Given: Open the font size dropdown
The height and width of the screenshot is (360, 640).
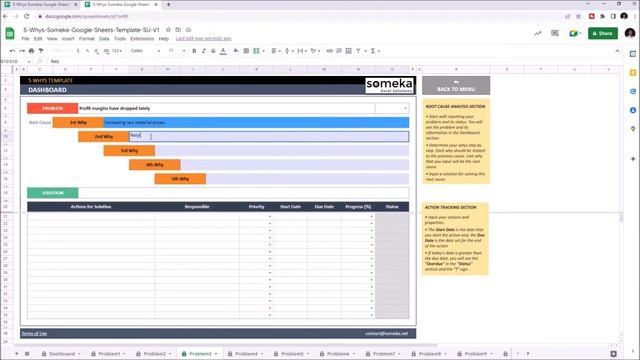Looking at the screenshot, I should (177, 51).
